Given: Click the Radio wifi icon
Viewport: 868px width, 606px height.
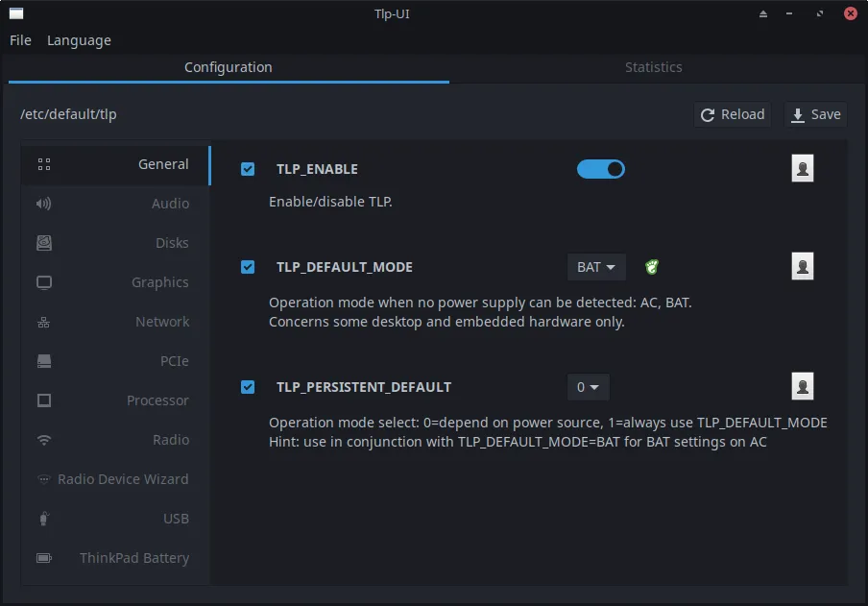Looking at the screenshot, I should [44, 440].
